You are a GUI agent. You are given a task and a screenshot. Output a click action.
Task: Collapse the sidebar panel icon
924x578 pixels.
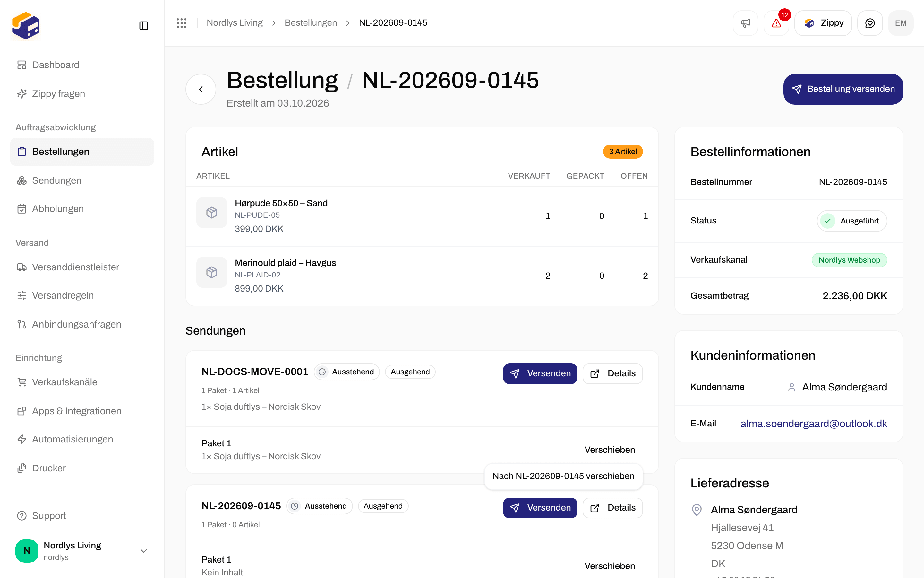click(143, 26)
